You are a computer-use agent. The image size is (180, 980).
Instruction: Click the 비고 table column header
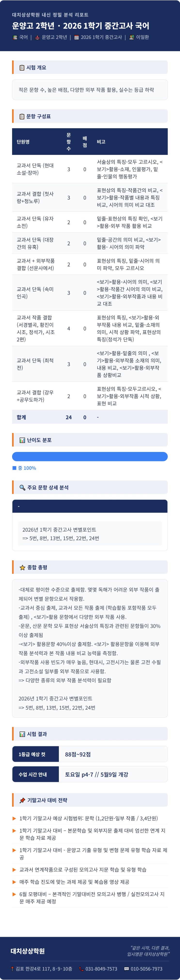click(101, 142)
